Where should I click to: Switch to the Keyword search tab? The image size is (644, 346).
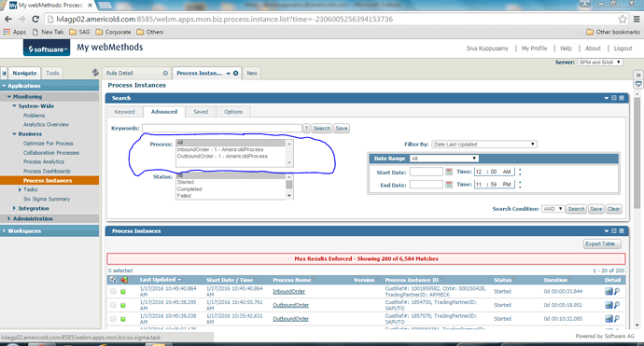tap(124, 112)
